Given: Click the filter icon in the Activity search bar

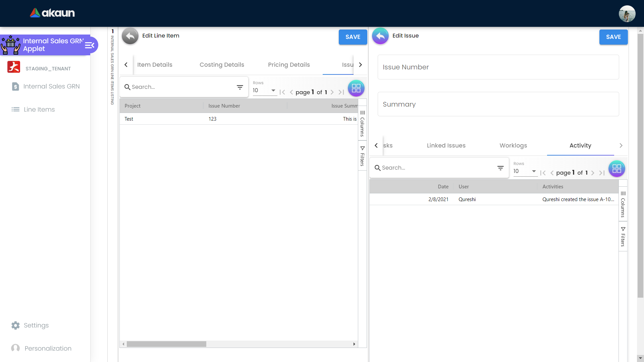Looking at the screenshot, I should tap(500, 168).
